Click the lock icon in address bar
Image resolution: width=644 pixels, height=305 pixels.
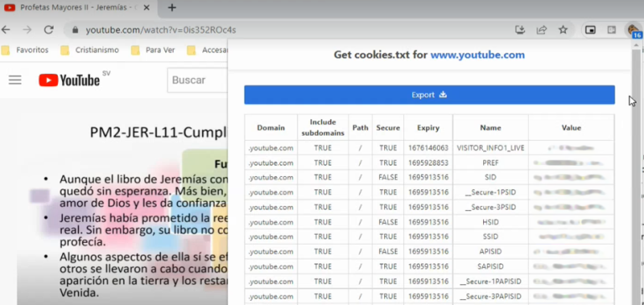[x=75, y=30]
